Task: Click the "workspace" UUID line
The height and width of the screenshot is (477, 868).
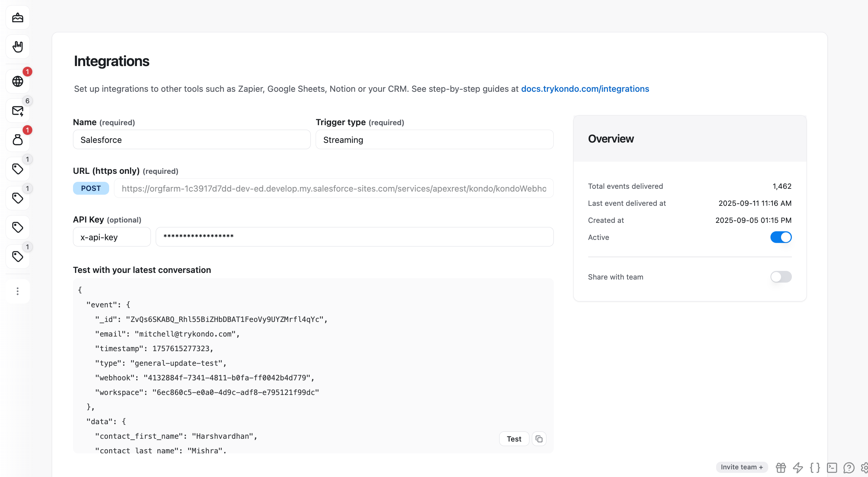Action: tap(207, 393)
